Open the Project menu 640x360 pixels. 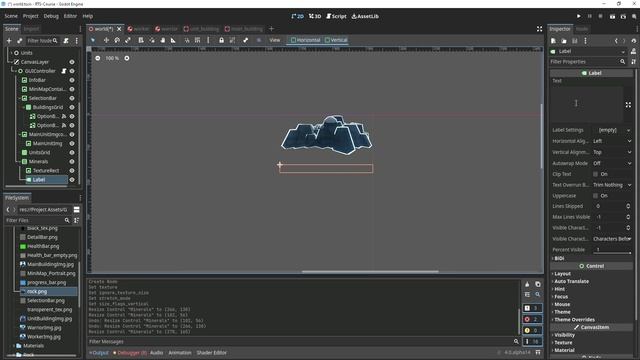[x=31, y=16]
